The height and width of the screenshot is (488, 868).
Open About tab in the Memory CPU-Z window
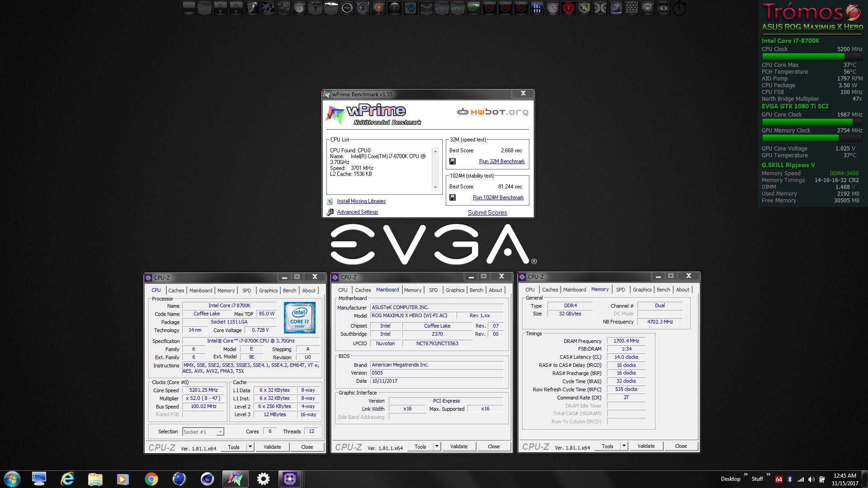point(683,290)
